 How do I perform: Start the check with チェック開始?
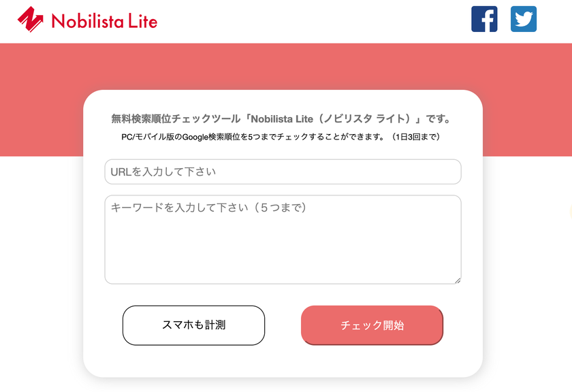pyautogui.click(x=372, y=325)
